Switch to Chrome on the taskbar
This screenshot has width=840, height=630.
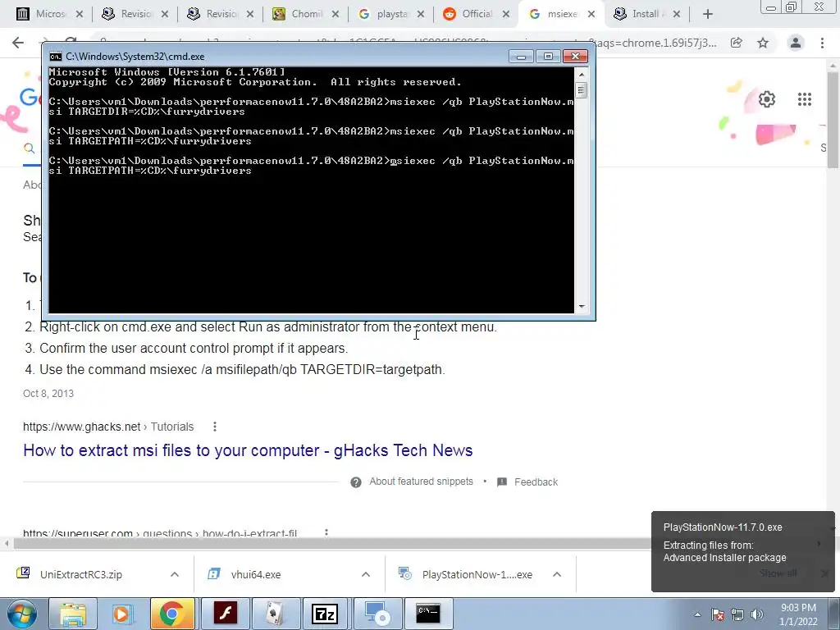[x=171, y=614]
